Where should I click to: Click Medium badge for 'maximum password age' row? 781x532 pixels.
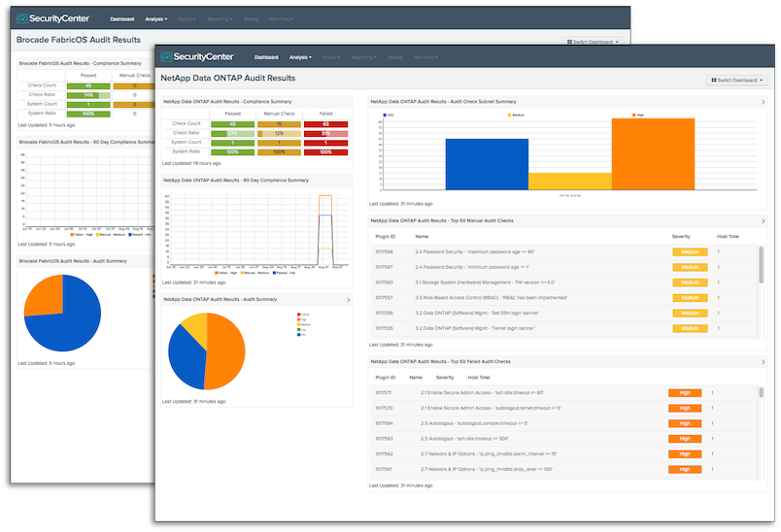690,252
